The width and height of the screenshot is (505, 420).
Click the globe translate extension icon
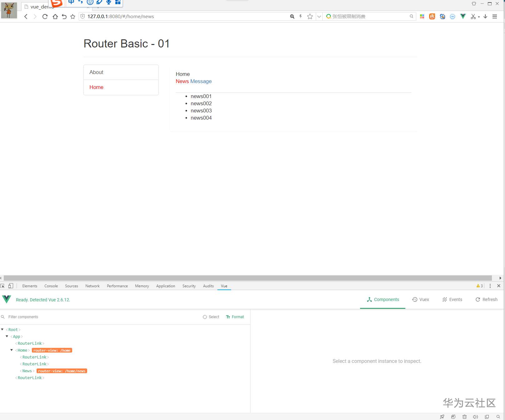tap(443, 17)
